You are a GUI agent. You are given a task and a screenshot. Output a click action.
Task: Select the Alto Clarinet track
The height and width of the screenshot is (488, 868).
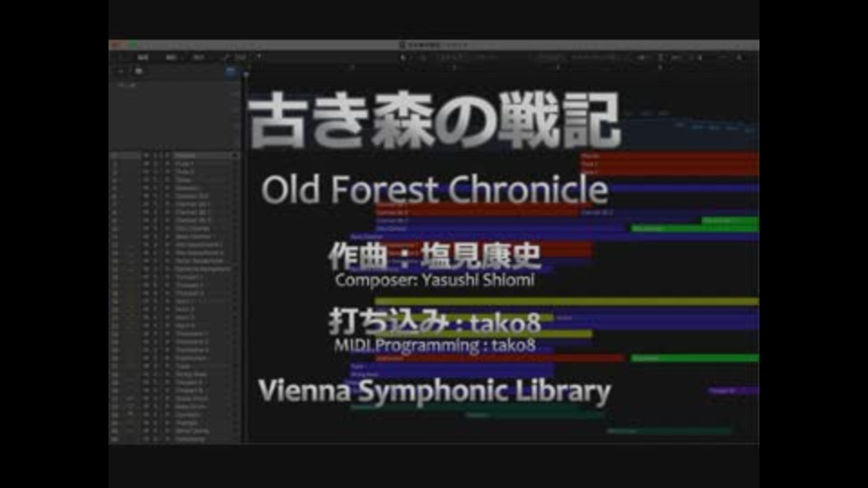pos(175,229)
